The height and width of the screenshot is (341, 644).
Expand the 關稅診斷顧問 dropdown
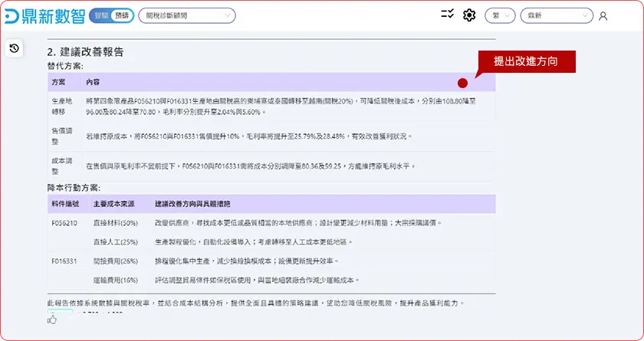186,16
